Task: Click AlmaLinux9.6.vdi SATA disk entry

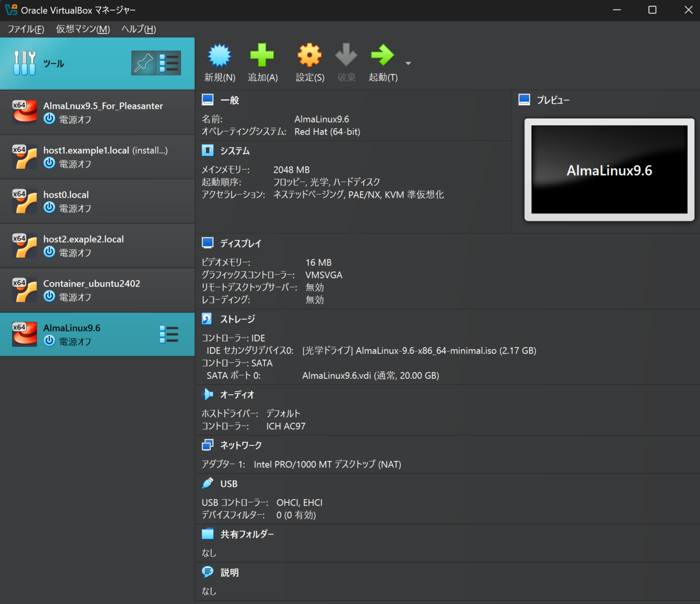Action: click(370, 376)
